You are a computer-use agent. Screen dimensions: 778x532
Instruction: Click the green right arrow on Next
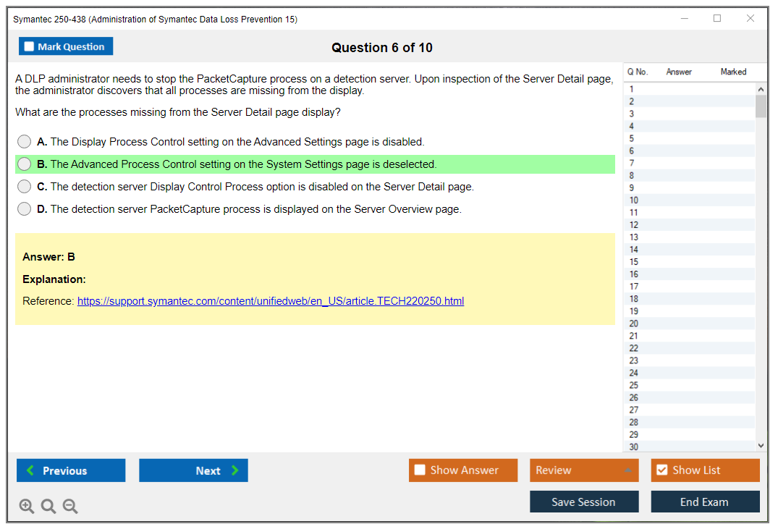click(235, 470)
